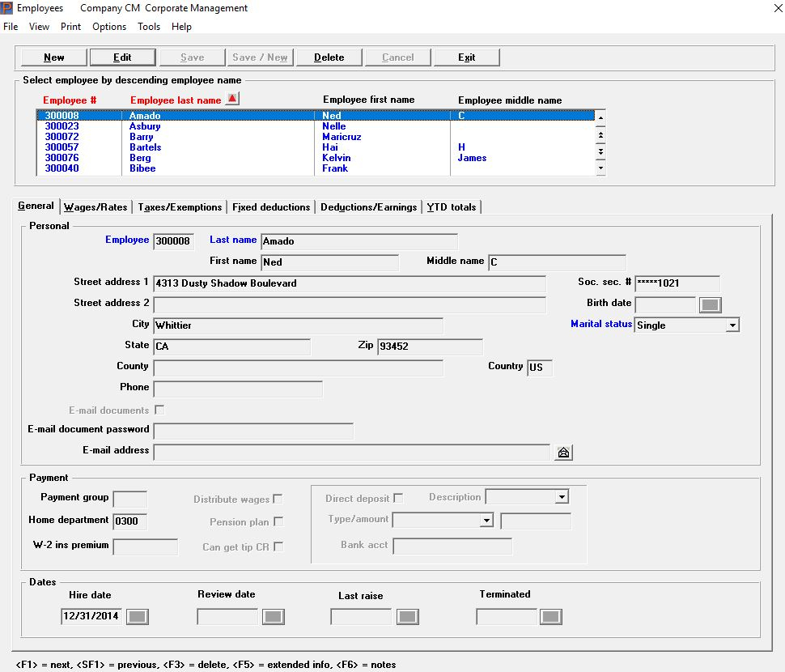This screenshot has width=785, height=672.
Task: Open the Hire date calendar picker
Action: [x=138, y=617]
